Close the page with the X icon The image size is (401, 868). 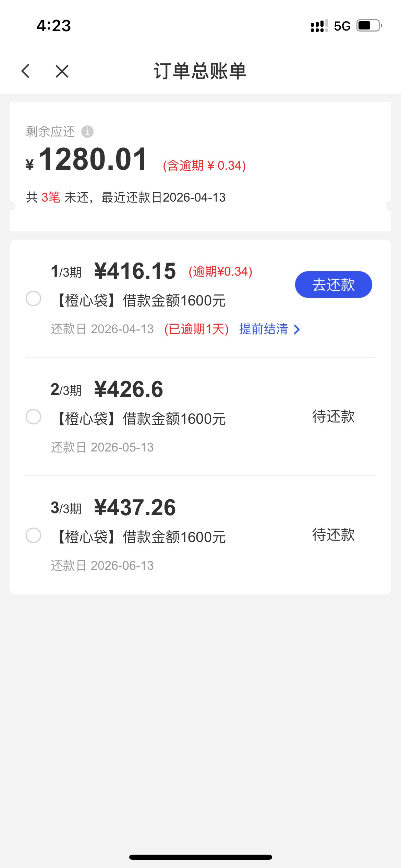[x=62, y=71]
